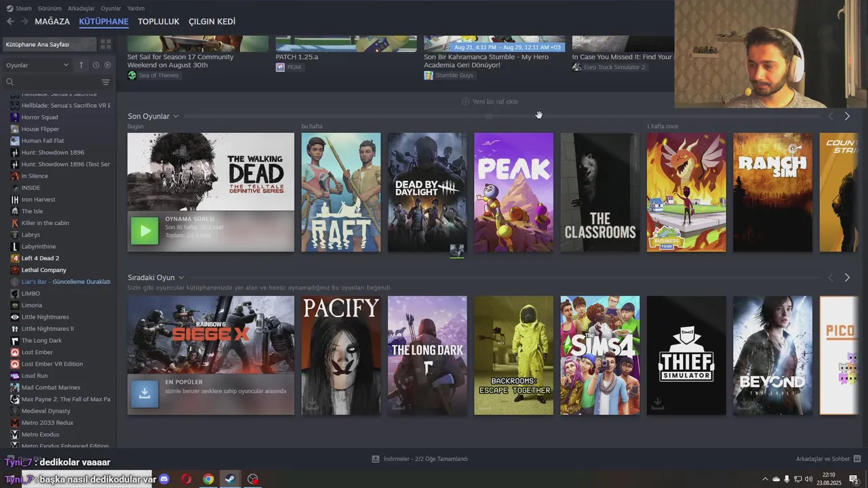Open Backrooms Escape Together cover
This screenshot has height=488, width=868.
(513, 355)
